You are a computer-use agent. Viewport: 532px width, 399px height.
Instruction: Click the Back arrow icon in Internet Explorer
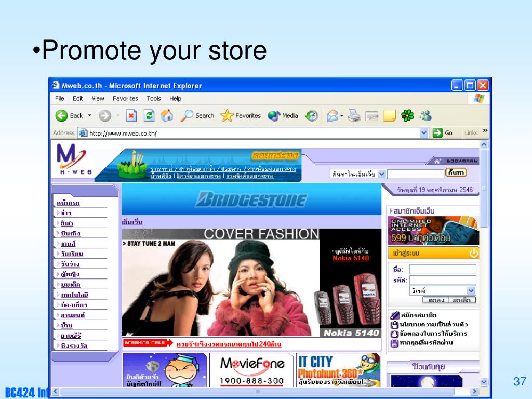point(61,116)
